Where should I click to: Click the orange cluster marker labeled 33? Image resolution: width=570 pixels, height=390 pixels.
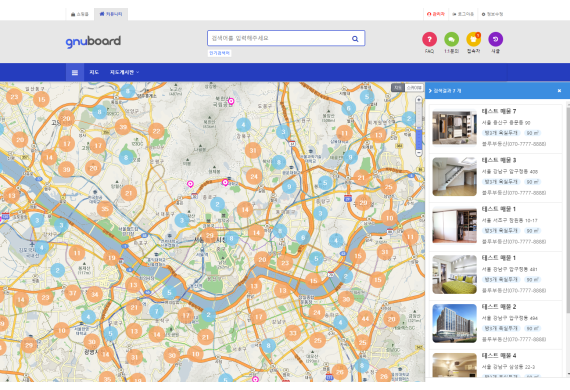[x=293, y=333]
